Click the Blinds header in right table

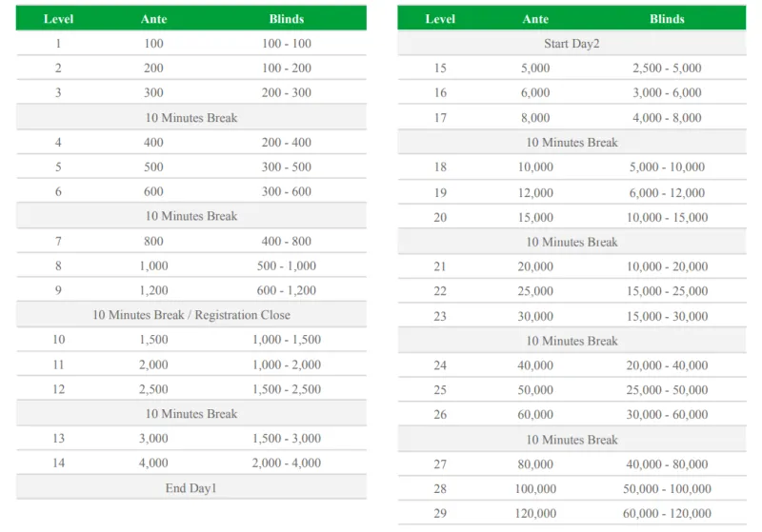pyautogui.click(x=667, y=19)
